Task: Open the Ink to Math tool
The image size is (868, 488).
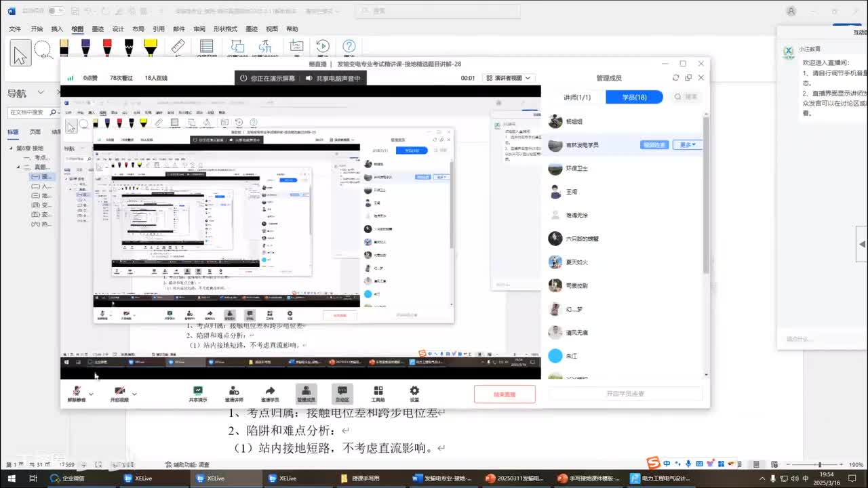Action: point(265,47)
